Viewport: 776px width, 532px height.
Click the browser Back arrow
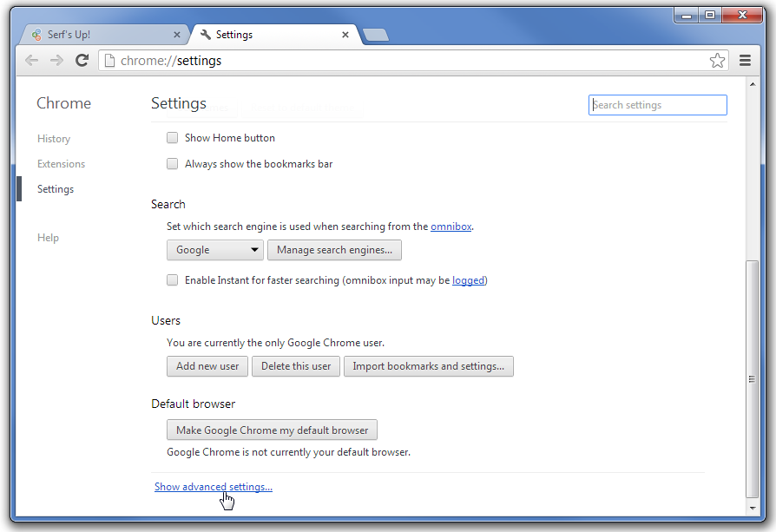tap(31, 61)
